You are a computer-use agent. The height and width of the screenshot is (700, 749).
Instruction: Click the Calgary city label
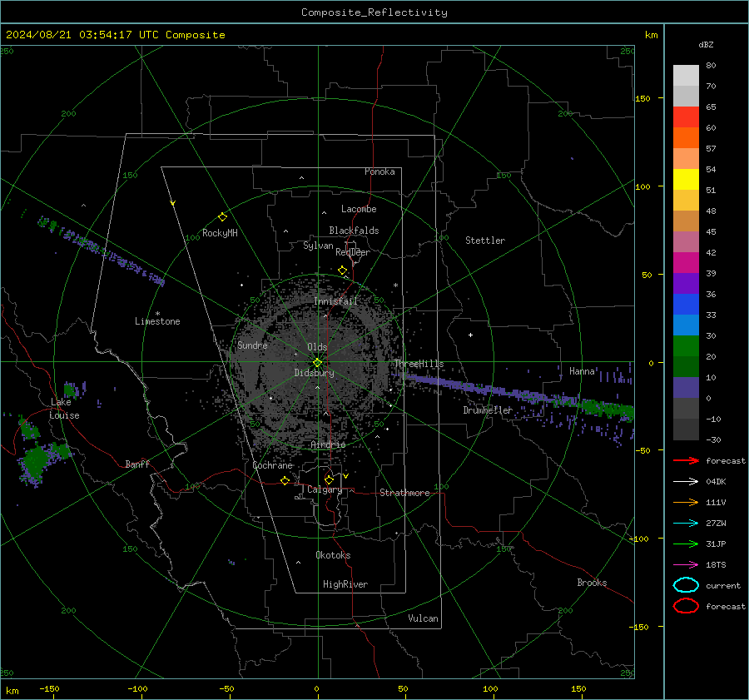325,489
